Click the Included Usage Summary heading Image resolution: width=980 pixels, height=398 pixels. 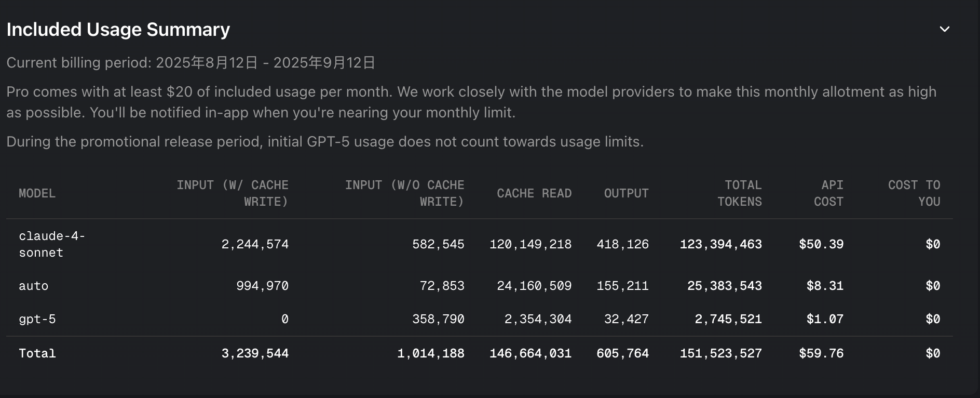118,30
